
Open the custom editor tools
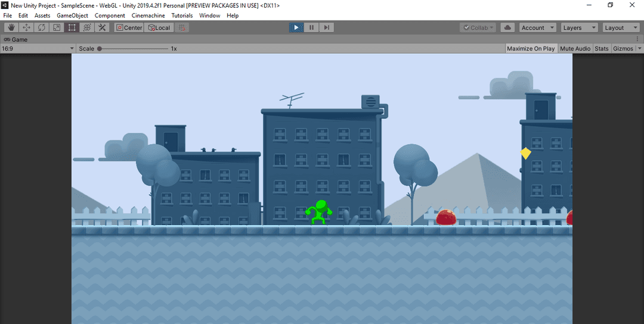tap(102, 27)
